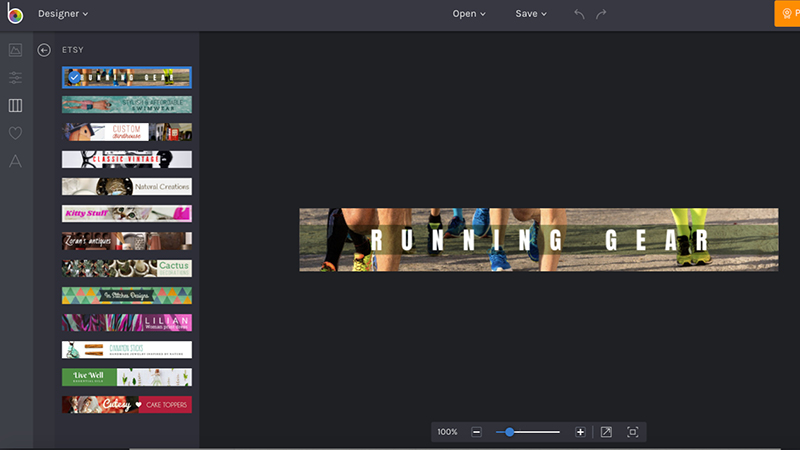Choose the In Stitches Designs template

[x=127, y=295]
